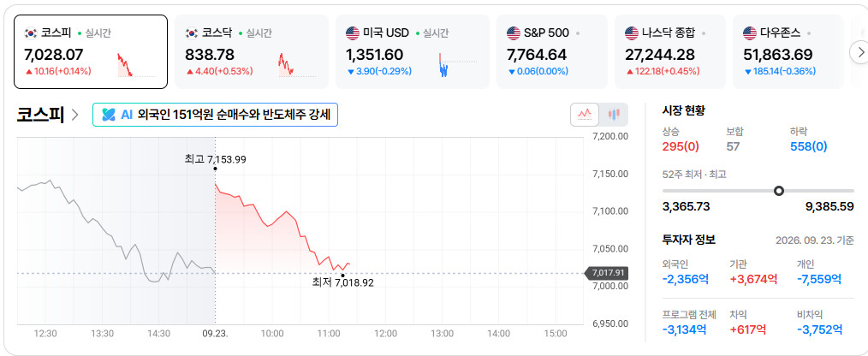Screen dimensions: 868x356
Task: Open 코스피 detail via chevron
Action: [75, 116]
